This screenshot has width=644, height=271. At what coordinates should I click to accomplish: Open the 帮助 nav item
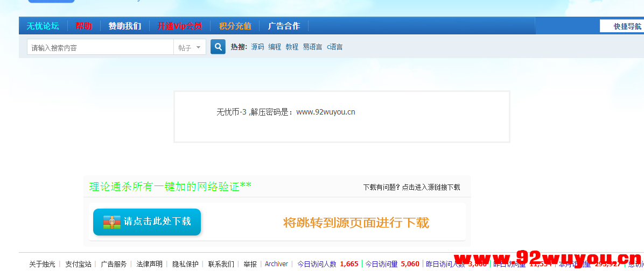pyautogui.click(x=84, y=26)
